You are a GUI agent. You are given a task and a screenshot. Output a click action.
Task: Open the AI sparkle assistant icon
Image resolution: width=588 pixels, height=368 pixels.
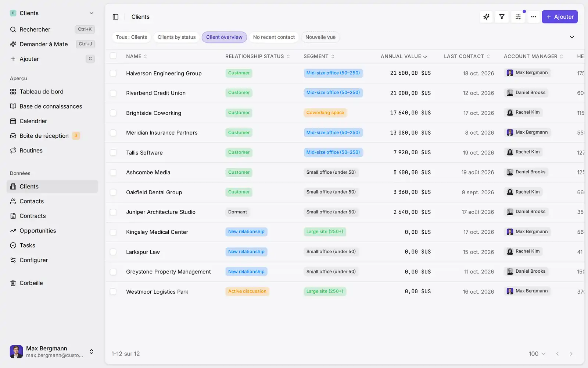[x=486, y=17]
